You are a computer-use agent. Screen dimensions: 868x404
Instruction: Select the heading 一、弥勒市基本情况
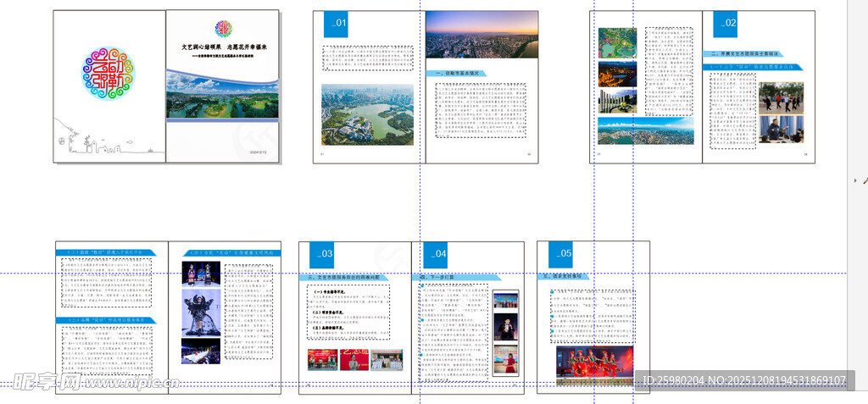(x=456, y=73)
